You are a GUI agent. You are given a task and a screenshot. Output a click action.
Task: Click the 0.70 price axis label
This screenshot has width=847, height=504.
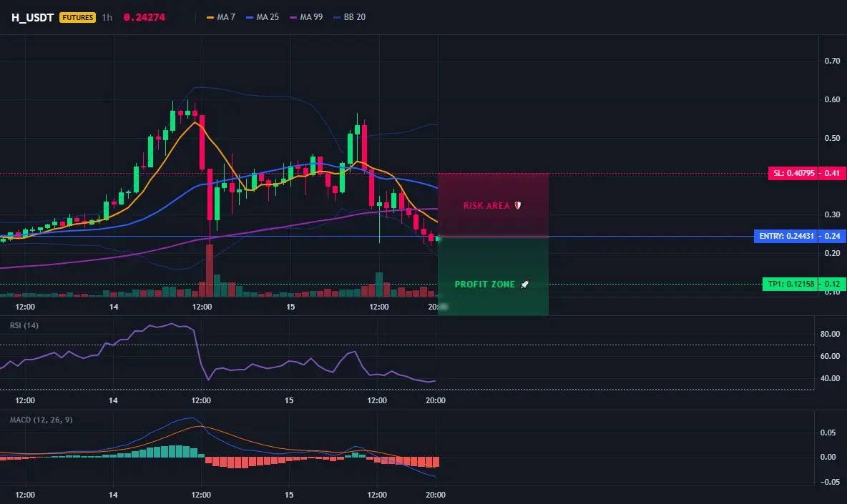tap(832, 61)
